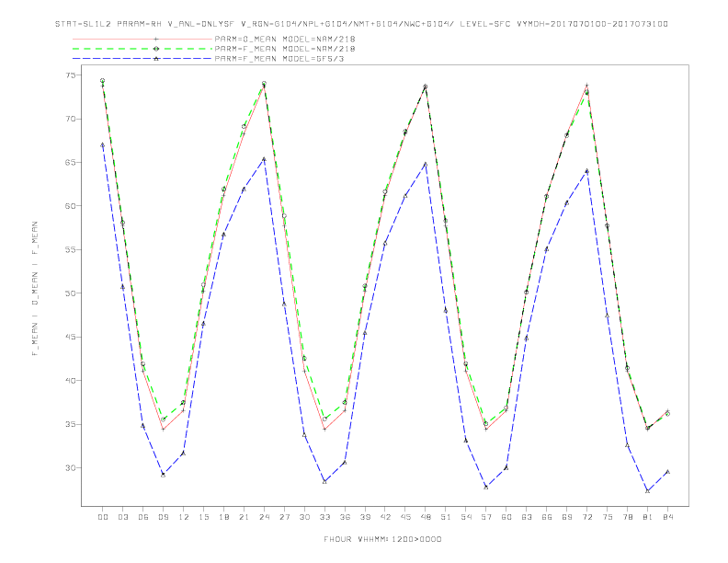Screen dimensions: 728x563
Task: Click the x-axis tick label 69
Action: 567,517
